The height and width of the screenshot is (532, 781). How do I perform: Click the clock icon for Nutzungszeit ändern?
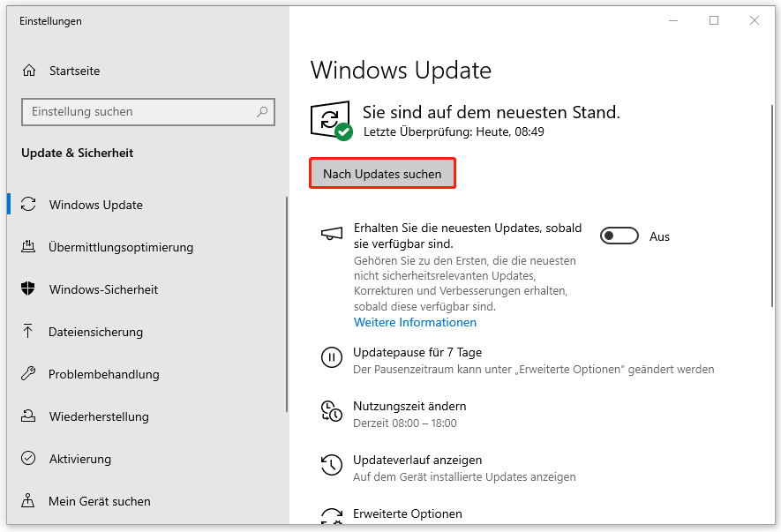tap(332, 411)
